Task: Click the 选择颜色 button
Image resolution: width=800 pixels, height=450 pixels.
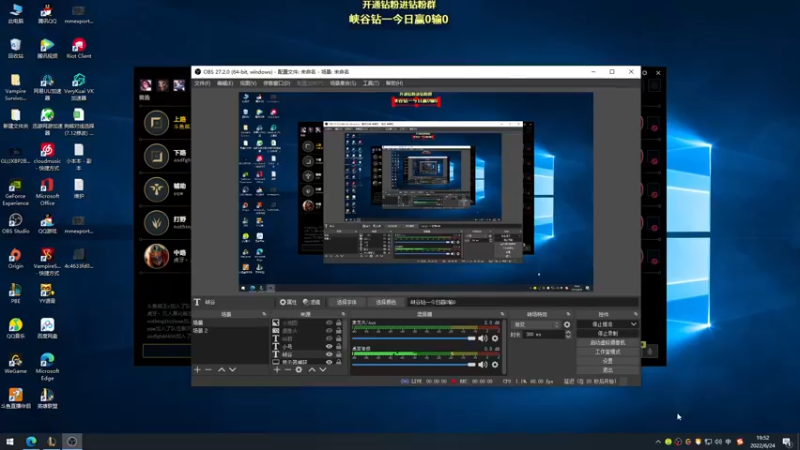Action: click(386, 302)
